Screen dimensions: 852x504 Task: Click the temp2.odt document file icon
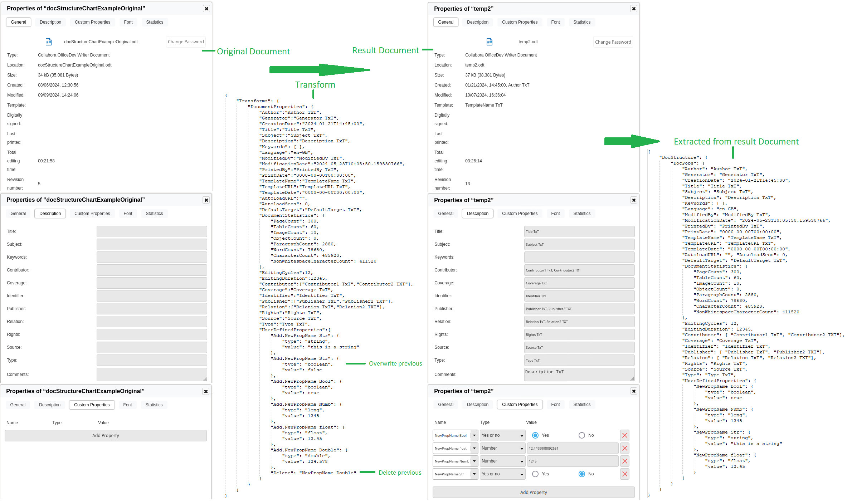[x=490, y=42]
